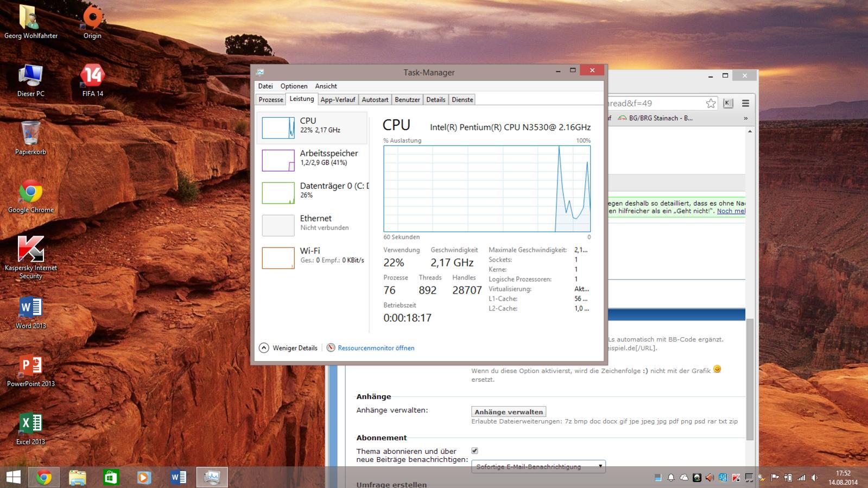Collapse view with Weniger Details
Screen dimensions: 868x488
288,348
